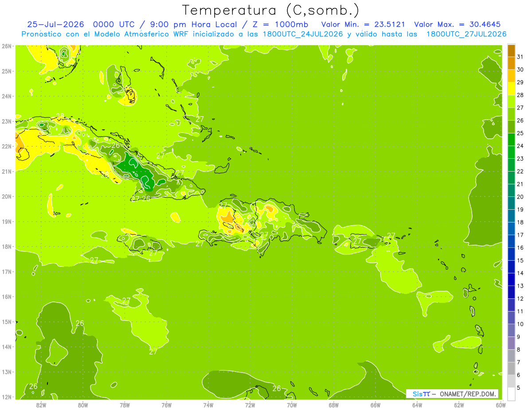Click 'Valor Max. = 30.4645' readout
The width and height of the screenshot is (532, 411).
pos(458,24)
